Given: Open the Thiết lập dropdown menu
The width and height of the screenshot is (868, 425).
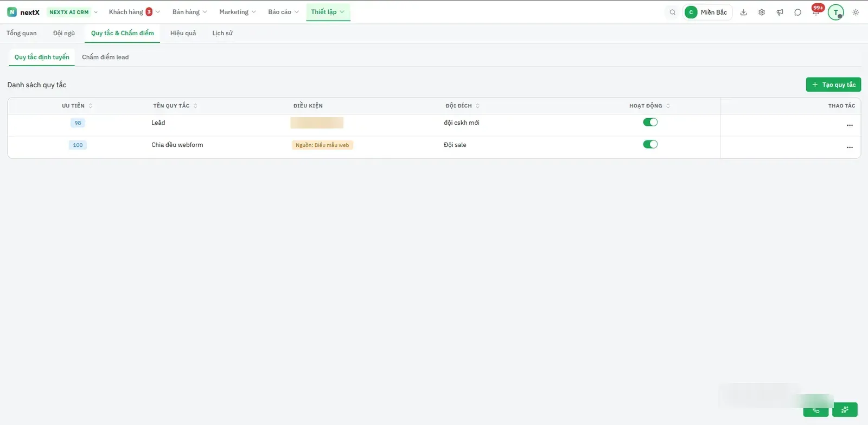Looking at the screenshot, I should click(x=328, y=12).
